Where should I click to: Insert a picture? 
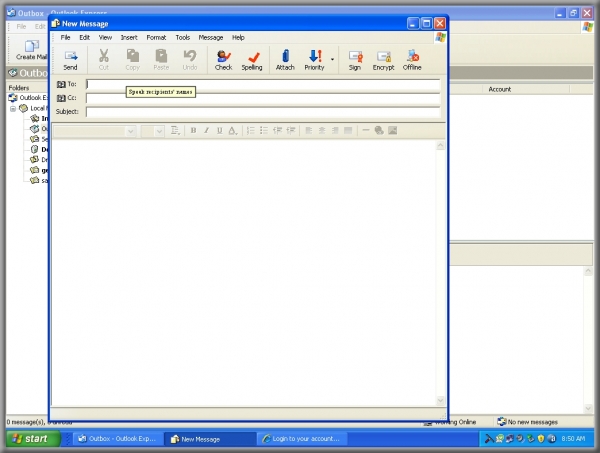pos(393,131)
